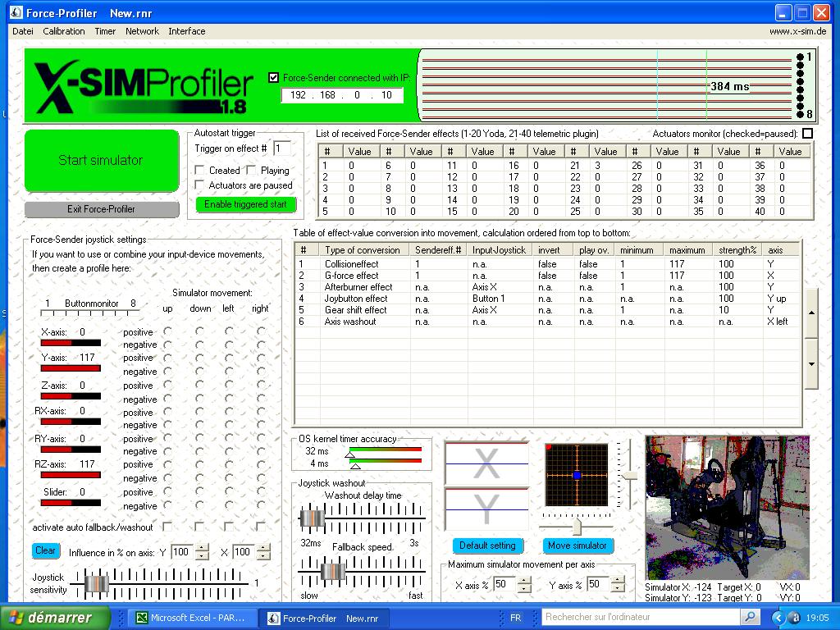Click the X-SIM Profiler 1.8 logo
The height and width of the screenshot is (630, 840).
tap(144, 87)
